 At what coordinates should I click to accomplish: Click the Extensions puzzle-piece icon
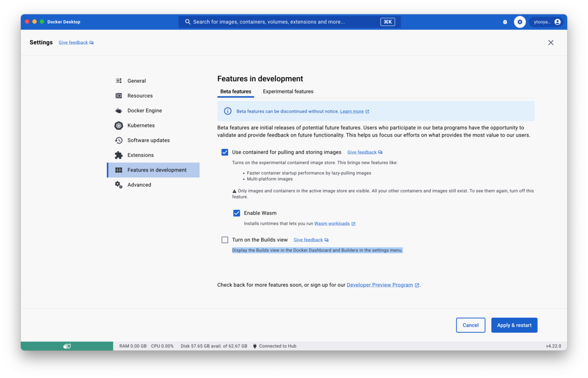pyautogui.click(x=119, y=155)
